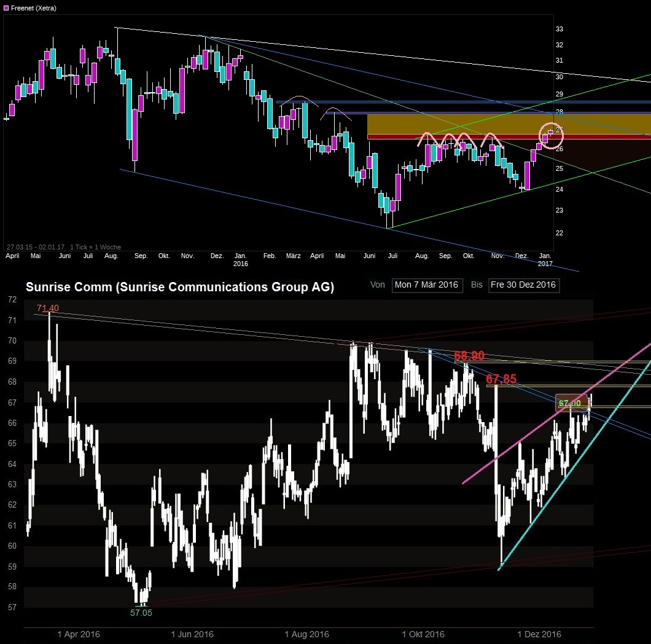Click the '1 Okt 2016' axis date
Image resolution: width=651 pixels, height=644 pixels.
[x=423, y=634]
